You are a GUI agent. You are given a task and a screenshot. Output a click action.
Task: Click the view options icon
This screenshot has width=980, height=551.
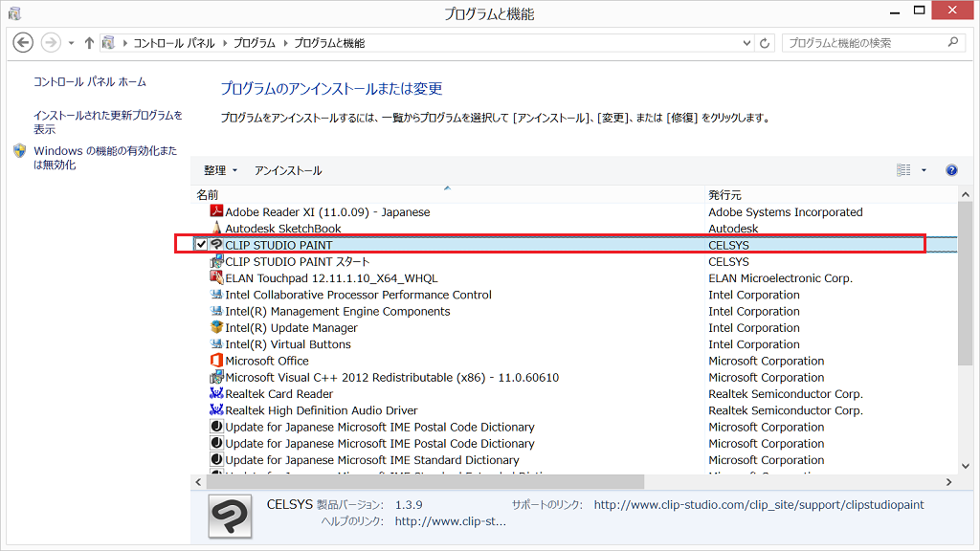(903, 170)
